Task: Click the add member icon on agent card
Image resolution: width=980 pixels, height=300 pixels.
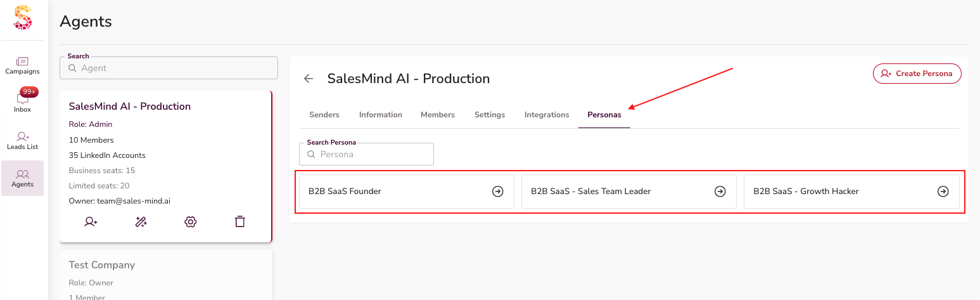Action: [91, 222]
